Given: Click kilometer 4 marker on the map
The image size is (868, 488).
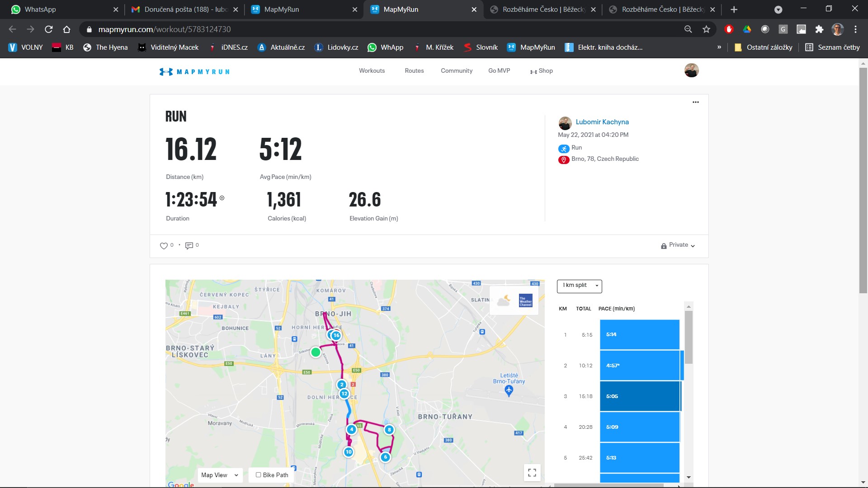Looking at the screenshot, I should [351, 429].
